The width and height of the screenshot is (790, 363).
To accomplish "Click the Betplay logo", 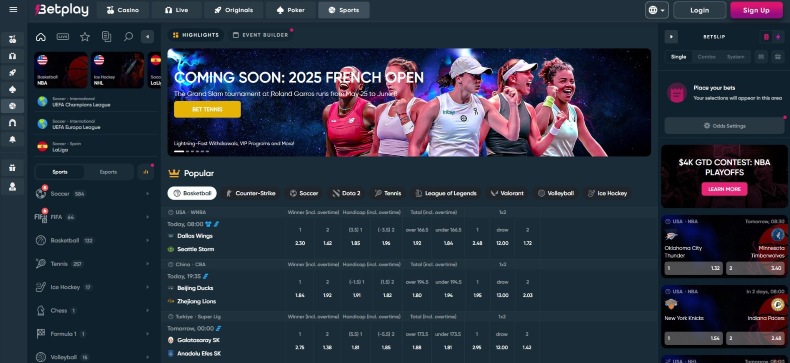I will point(61,10).
